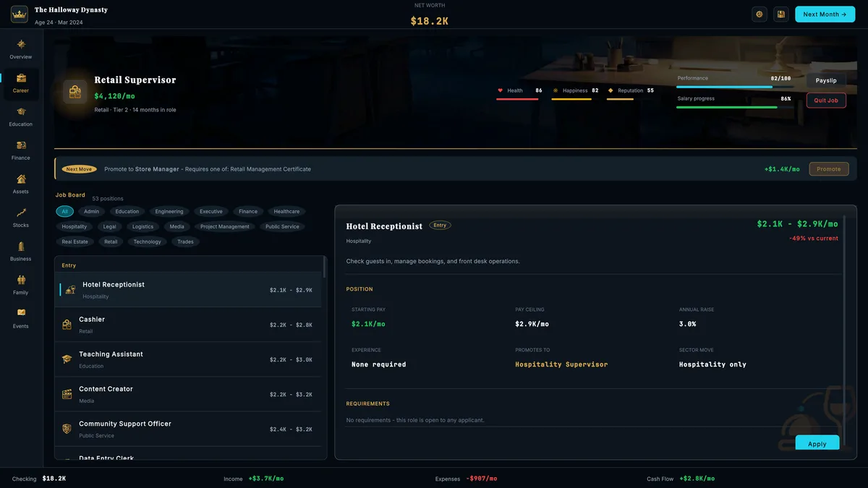Click the Teaching Assistant cap icon

point(67,359)
